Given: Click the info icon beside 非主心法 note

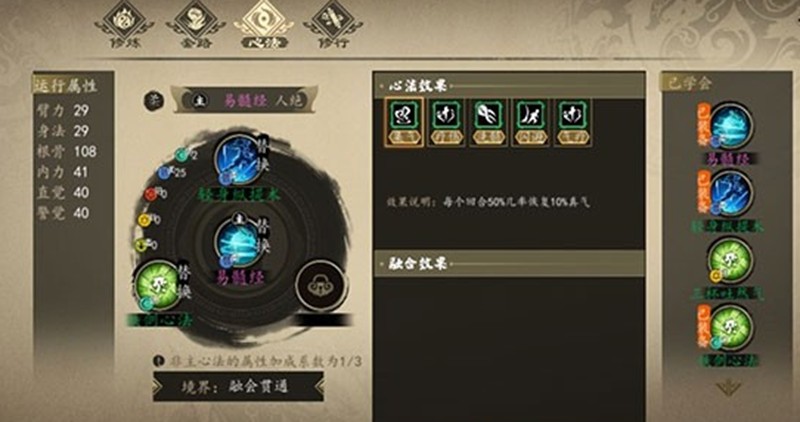Looking at the screenshot, I should pos(158,361).
